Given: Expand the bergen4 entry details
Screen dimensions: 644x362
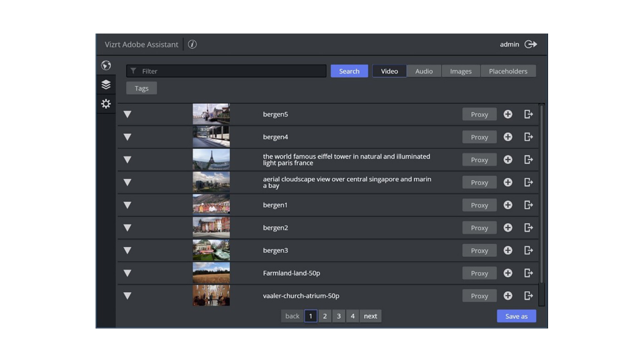Looking at the screenshot, I should 127,137.
